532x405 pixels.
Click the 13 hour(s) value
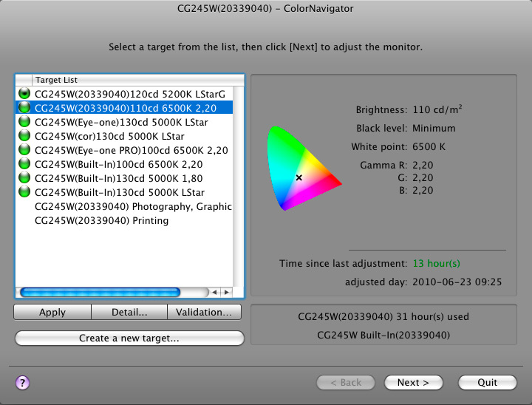click(x=437, y=263)
